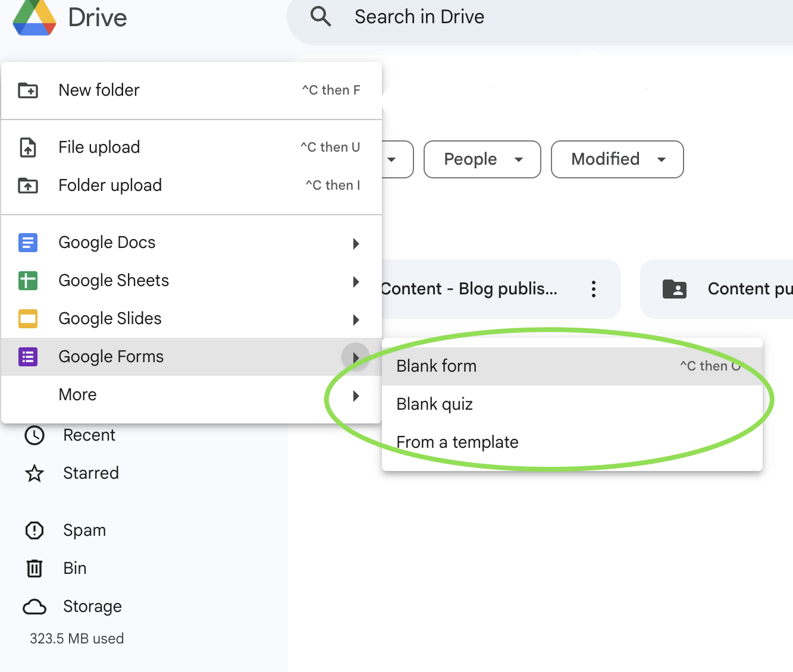Open the Modified filter dropdown

click(618, 159)
